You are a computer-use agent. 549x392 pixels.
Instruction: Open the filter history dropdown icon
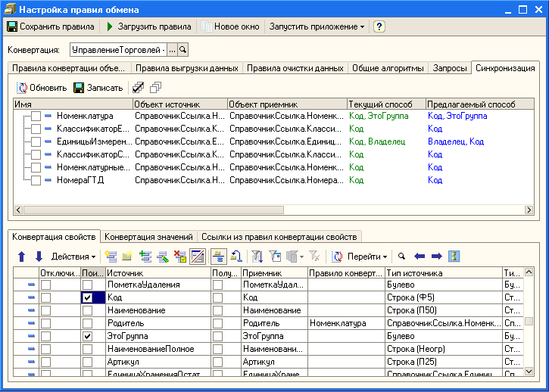coord(295,257)
